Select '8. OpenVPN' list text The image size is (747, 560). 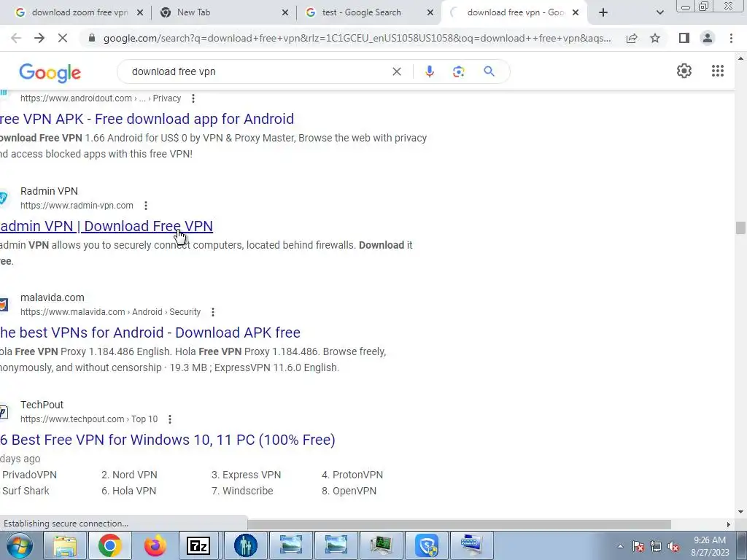(349, 491)
